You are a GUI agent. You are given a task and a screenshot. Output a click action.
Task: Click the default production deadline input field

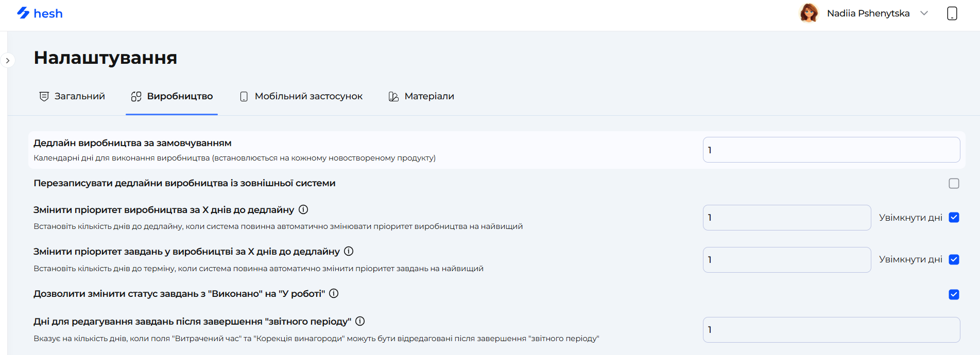(831, 150)
